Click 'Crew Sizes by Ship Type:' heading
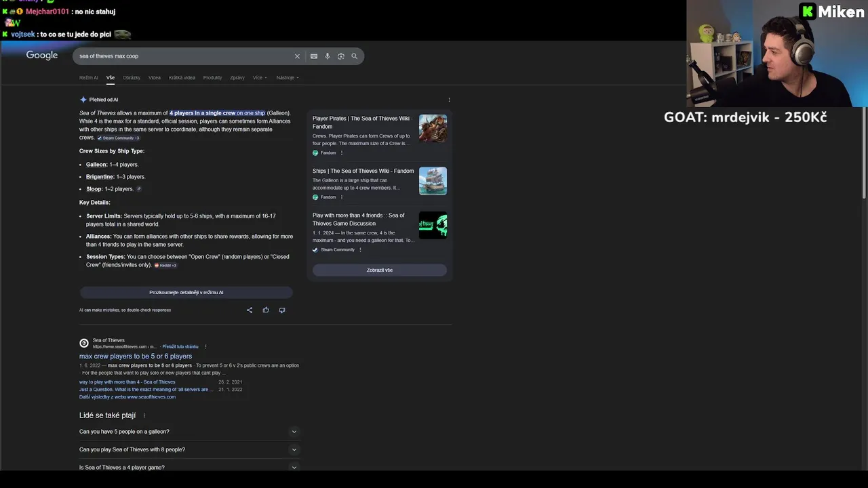Screen dimensions: 868x488 112,151
